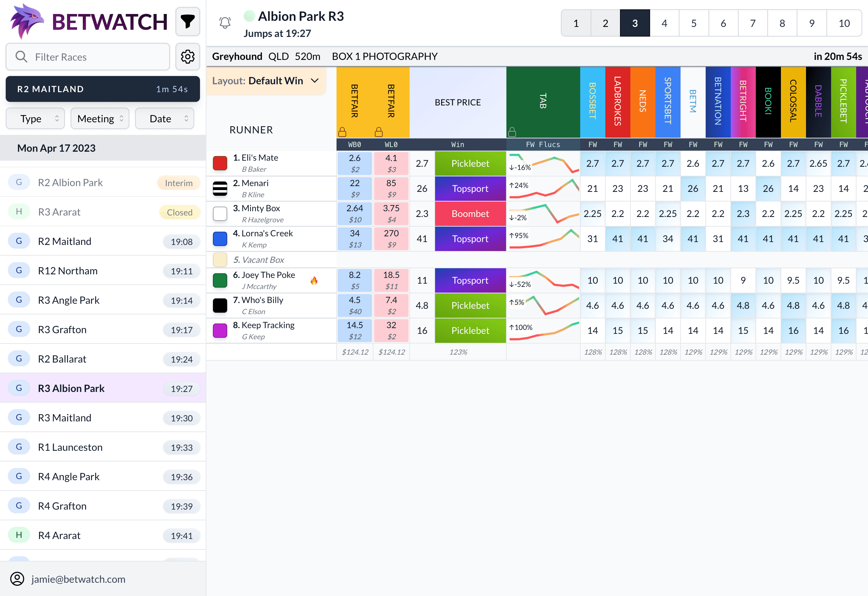Toggle the race alert bell icon
Image resolution: width=868 pixels, height=596 pixels.
point(225,23)
